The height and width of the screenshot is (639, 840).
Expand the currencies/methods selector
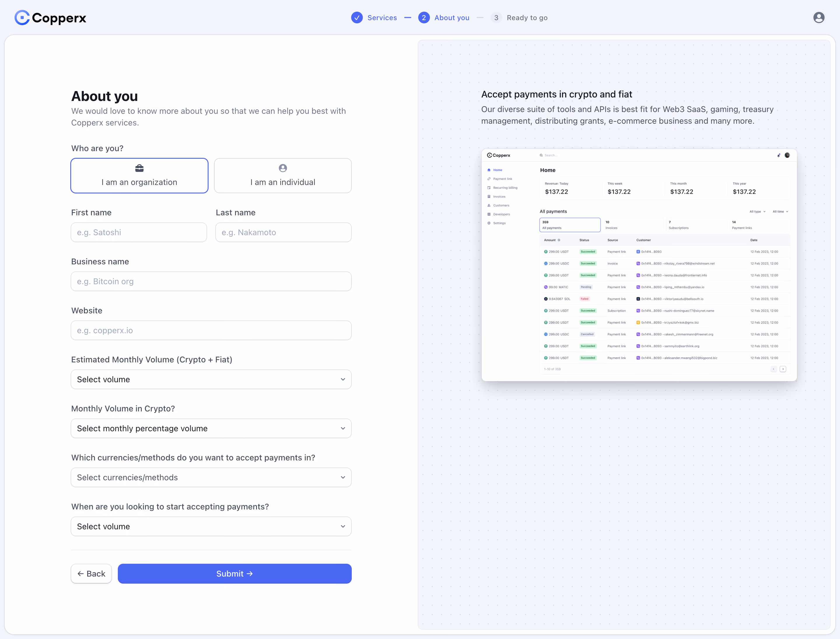(x=211, y=477)
